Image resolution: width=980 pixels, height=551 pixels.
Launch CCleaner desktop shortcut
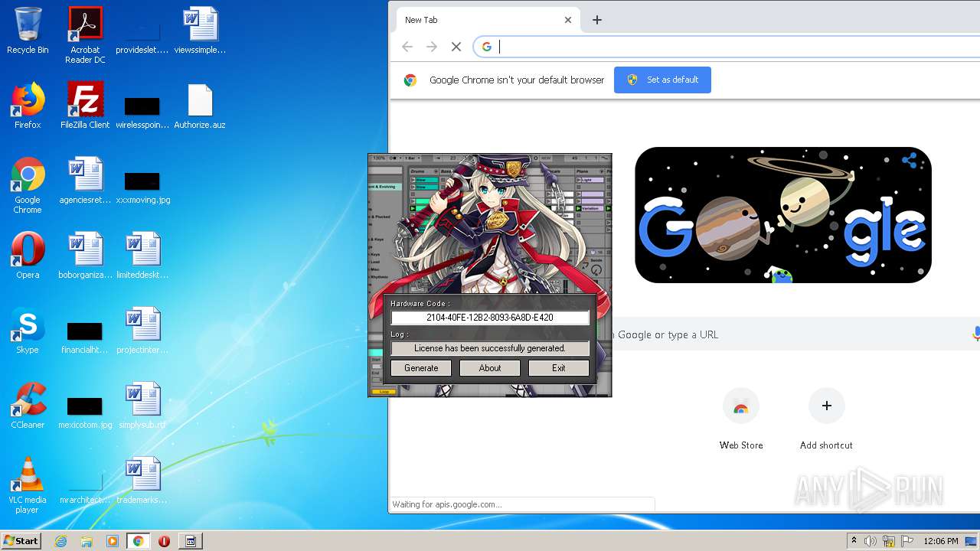click(28, 406)
